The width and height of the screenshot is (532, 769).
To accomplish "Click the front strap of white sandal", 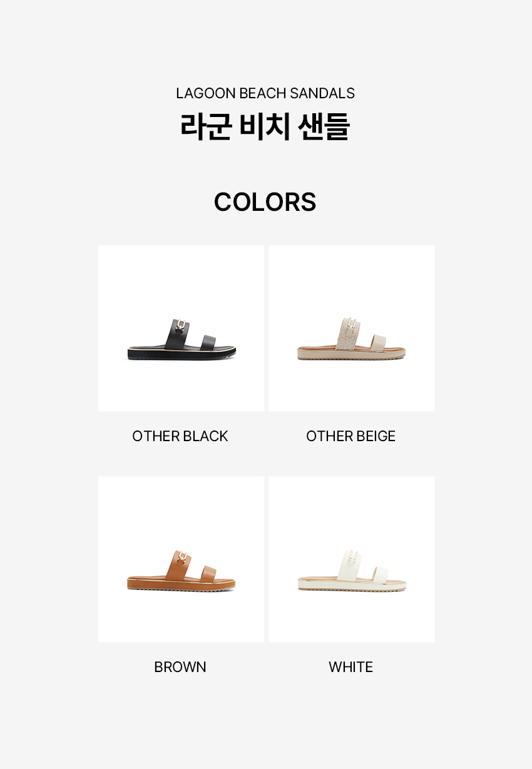I will [x=379, y=574].
